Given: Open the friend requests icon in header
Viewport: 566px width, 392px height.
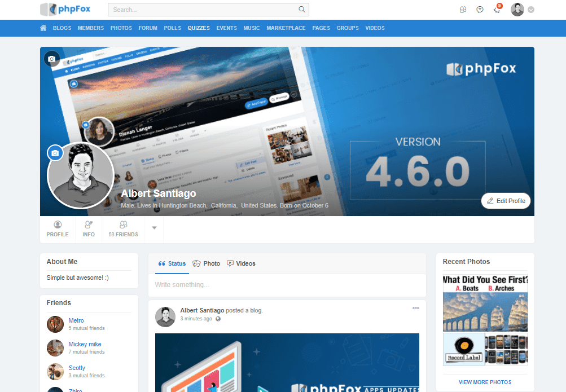Looking at the screenshot, I should (x=463, y=10).
